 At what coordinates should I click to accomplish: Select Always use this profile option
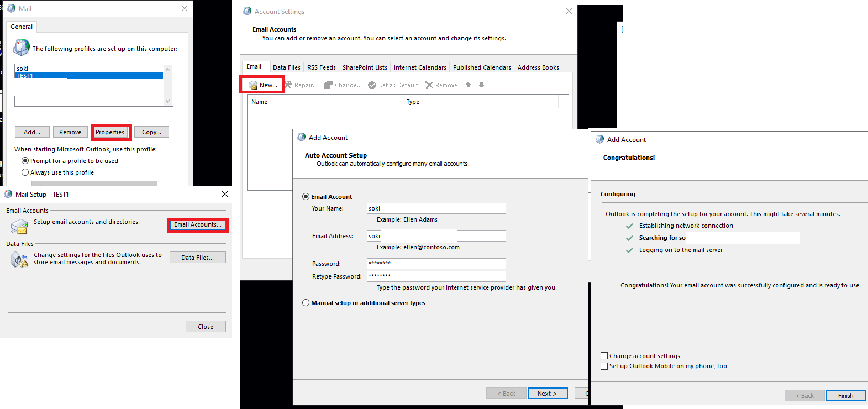coord(25,172)
